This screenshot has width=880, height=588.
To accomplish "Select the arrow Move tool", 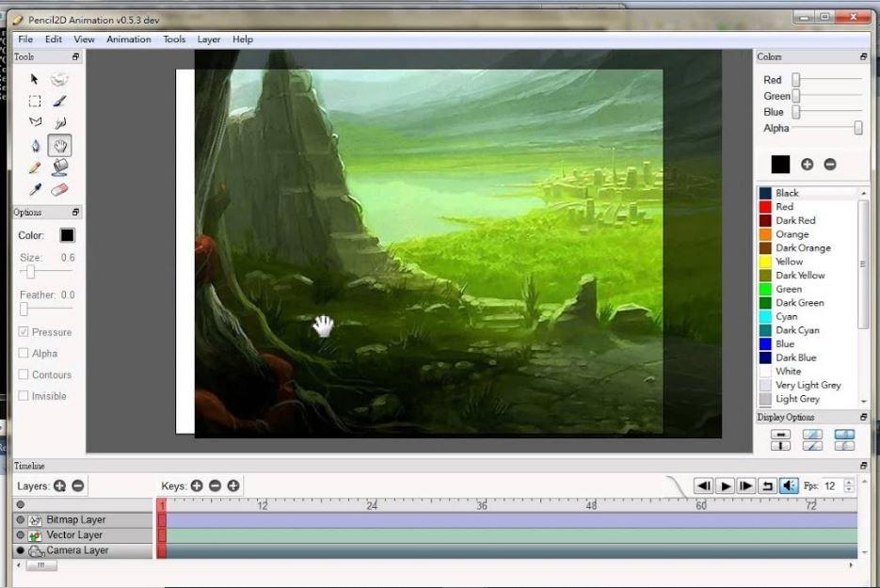I will pyautogui.click(x=34, y=79).
